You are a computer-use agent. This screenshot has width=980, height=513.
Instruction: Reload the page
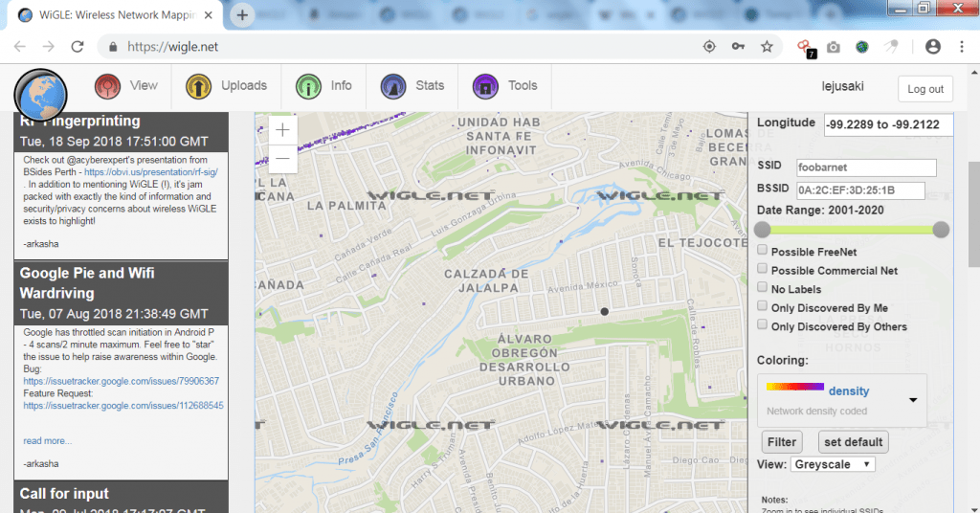click(77, 47)
